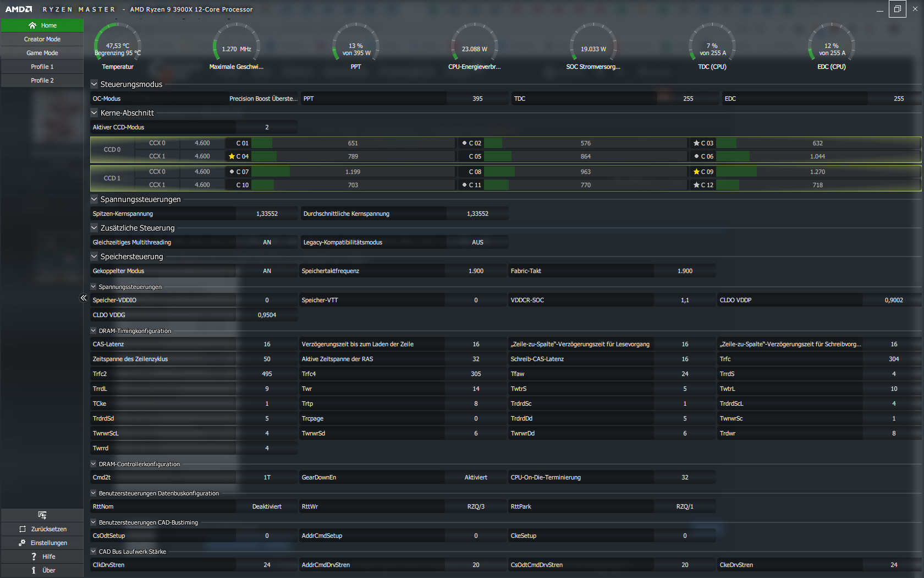Image resolution: width=924 pixels, height=578 pixels.
Task: Collapse Spannungssteuerungen section above Spitzen-Kernspannung
Action: tap(94, 199)
